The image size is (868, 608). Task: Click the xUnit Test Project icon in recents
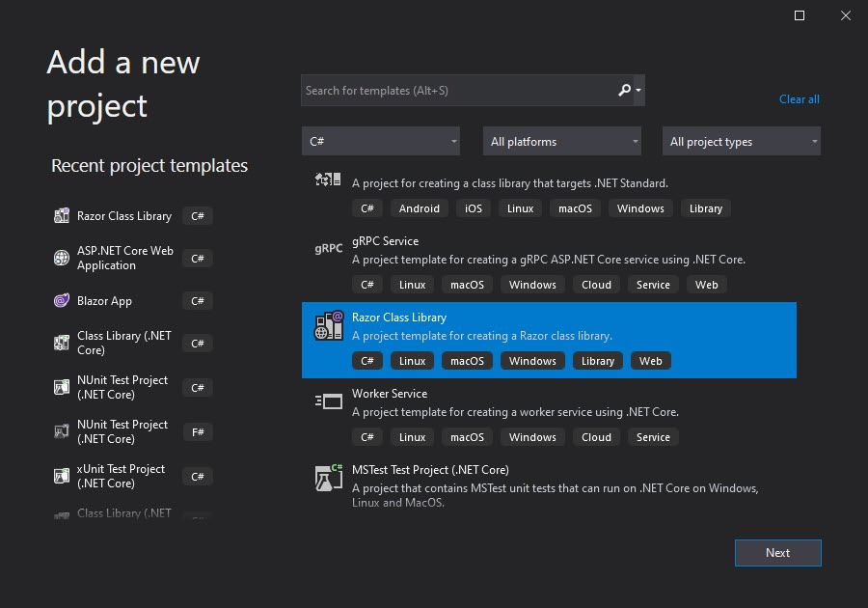(62, 476)
